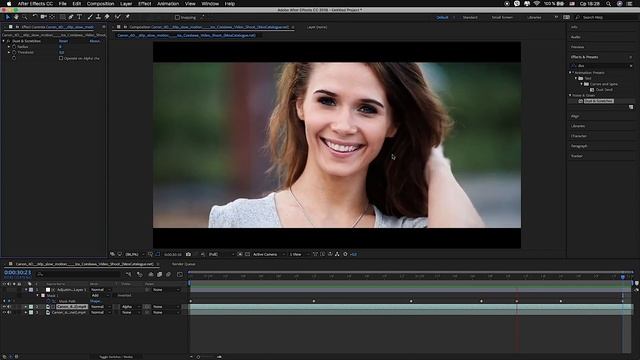Select the Rotation tool

(x=35, y=17)
